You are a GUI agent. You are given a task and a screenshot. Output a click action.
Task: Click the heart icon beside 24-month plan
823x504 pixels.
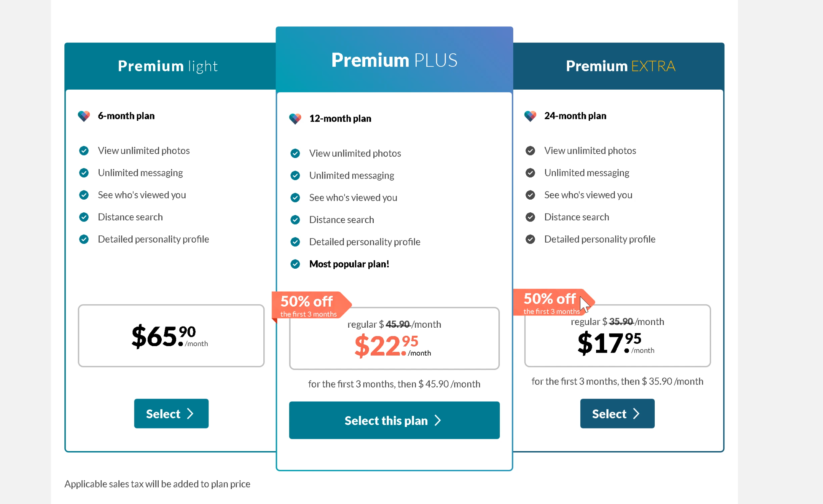click(x=530, y=116)
